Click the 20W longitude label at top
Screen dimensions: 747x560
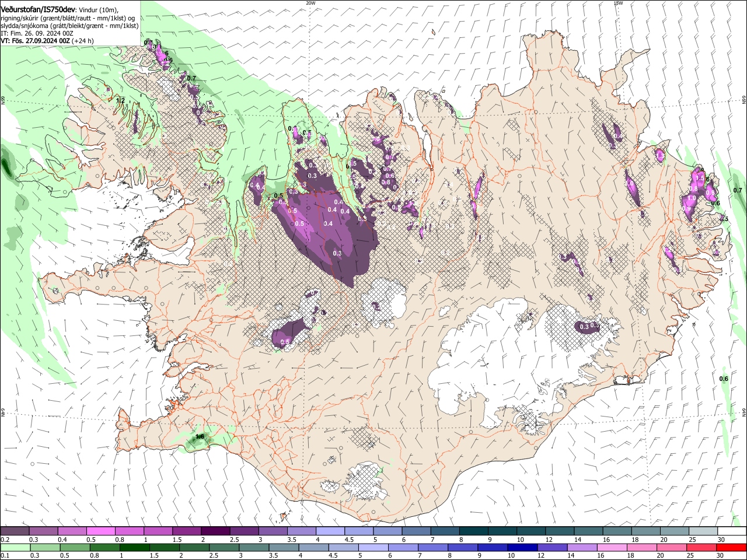[310, 3]
